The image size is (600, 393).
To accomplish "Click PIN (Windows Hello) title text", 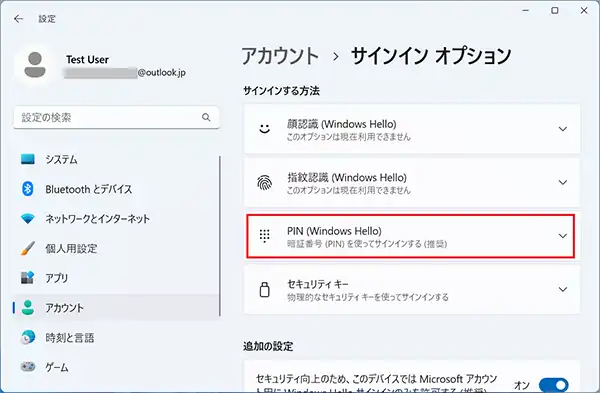I will coord(334,231).
